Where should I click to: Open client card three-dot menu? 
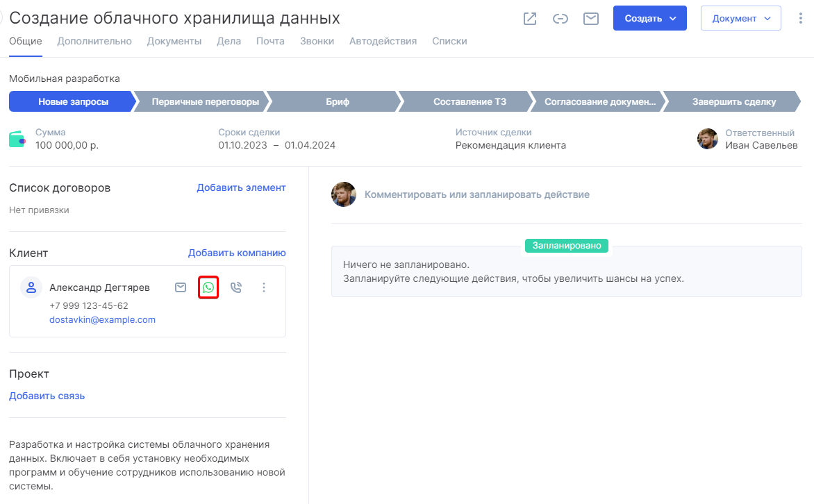264,287
